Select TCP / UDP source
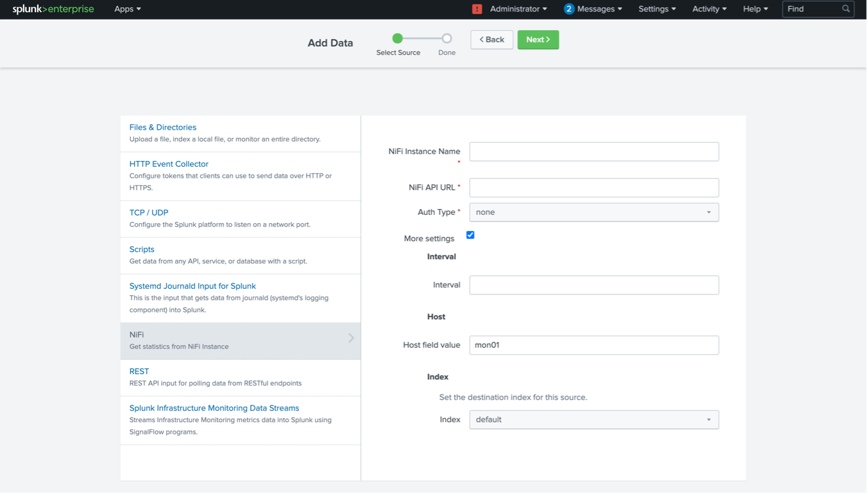This screenshot has height=494, width=868. click(x=149, y=213)
